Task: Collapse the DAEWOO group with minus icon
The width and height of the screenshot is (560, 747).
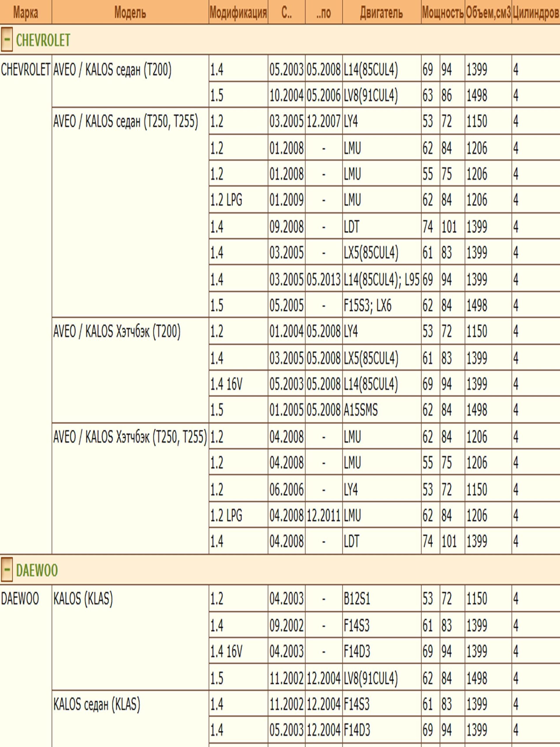Action: pyautogui.click(x=6, y=570)
